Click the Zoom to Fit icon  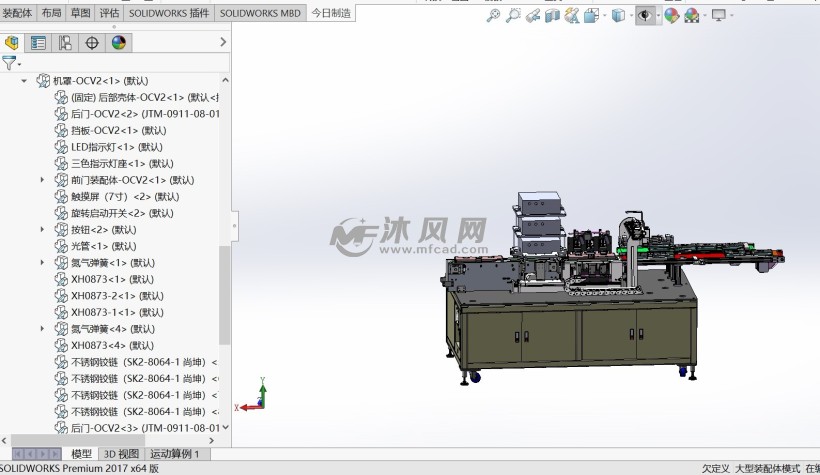(x=493, y=16)
